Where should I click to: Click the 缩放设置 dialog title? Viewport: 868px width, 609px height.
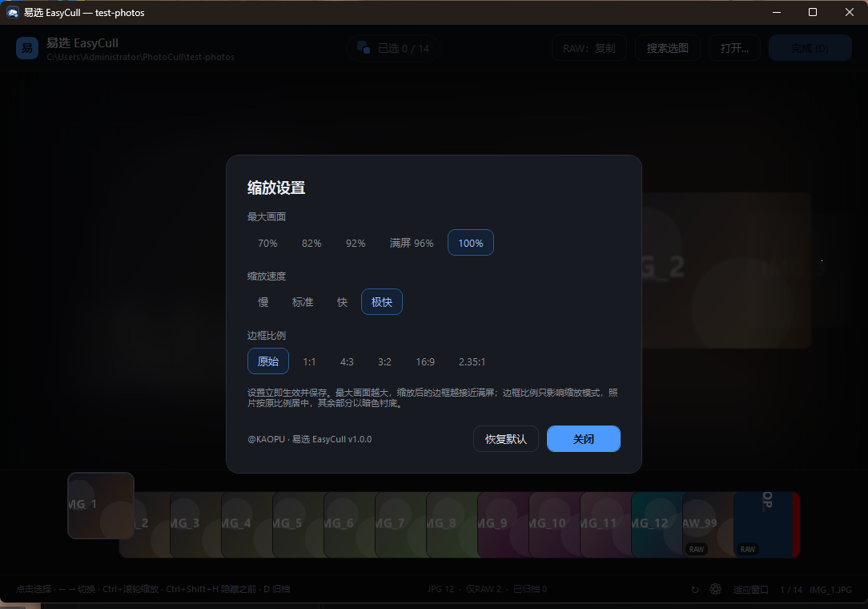(x=276, y=188)
